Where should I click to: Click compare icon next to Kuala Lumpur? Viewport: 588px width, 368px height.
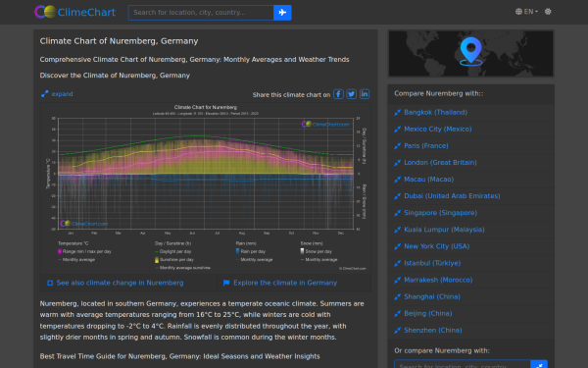pos(398,230)
